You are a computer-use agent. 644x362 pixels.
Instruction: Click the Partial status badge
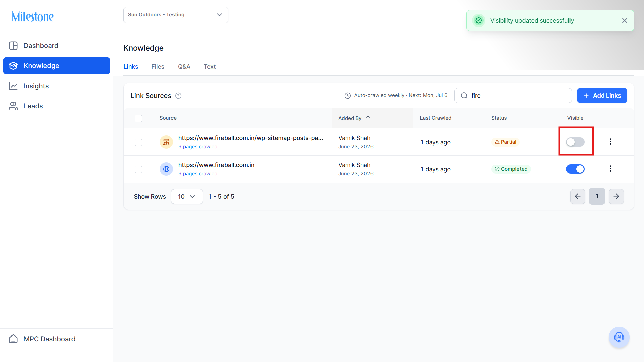[505, 142]
